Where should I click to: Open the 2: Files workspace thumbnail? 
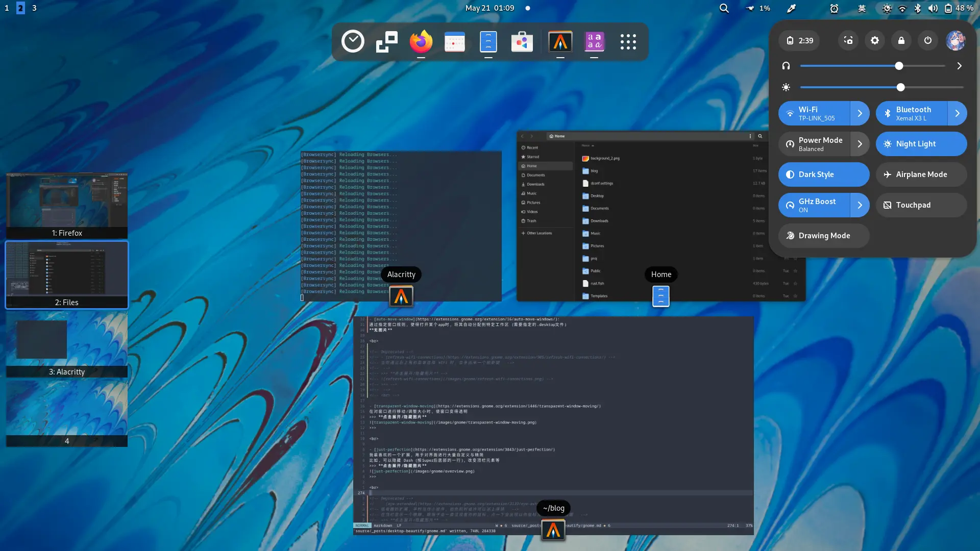coord(67,274)
